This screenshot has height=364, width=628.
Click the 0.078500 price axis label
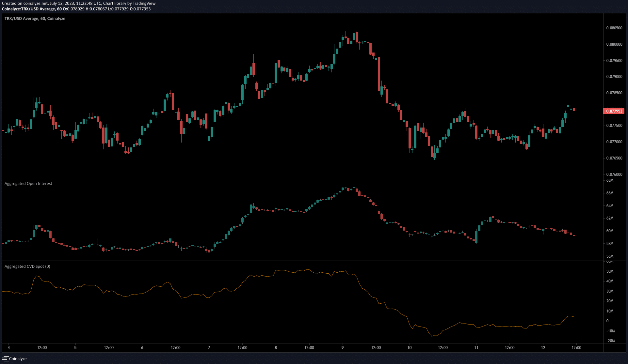click(x=614, y=93)
